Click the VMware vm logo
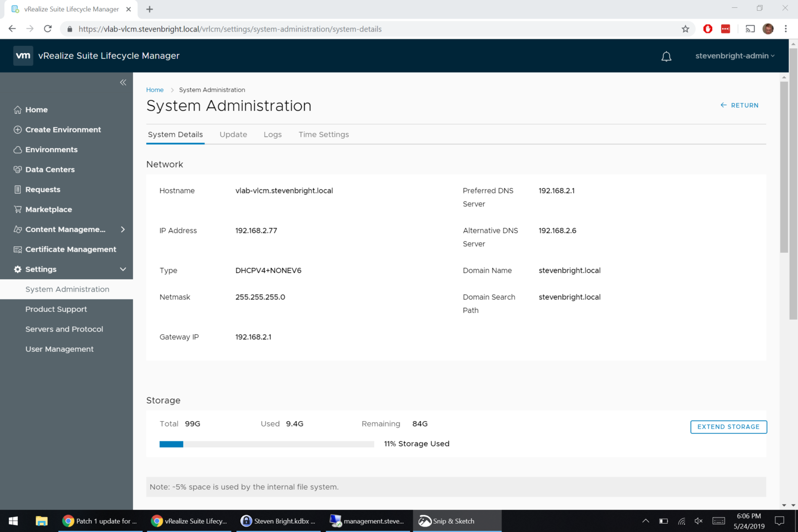This screenshot has width=798, height=532. coord(23,56)
